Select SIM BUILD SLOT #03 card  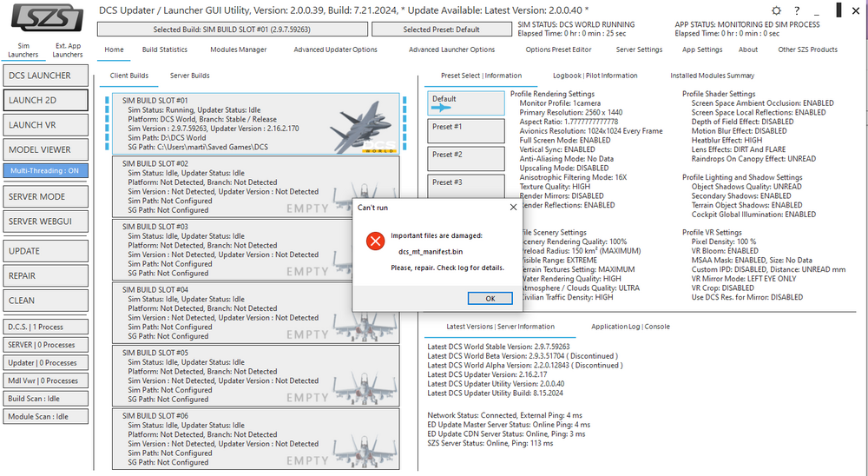coord(256,250)
